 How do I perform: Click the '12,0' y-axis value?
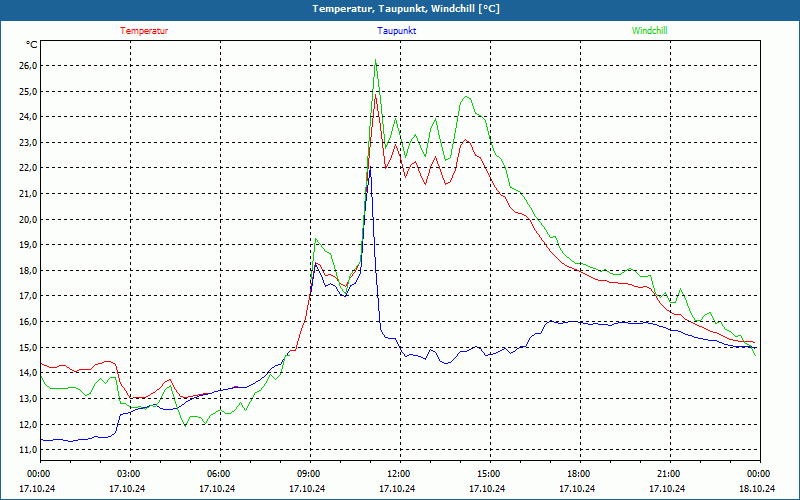click(28, 424)
